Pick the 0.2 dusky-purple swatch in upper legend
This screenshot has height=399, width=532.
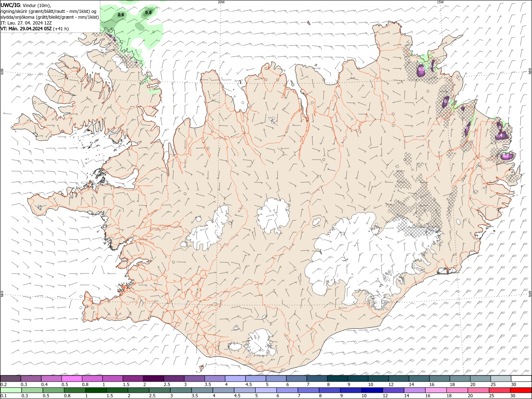[x=10, y=378]
